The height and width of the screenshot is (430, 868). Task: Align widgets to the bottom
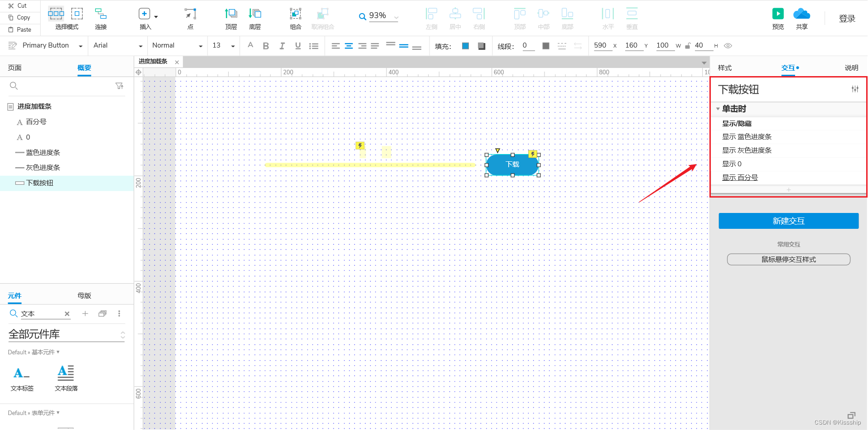point(567,18)
